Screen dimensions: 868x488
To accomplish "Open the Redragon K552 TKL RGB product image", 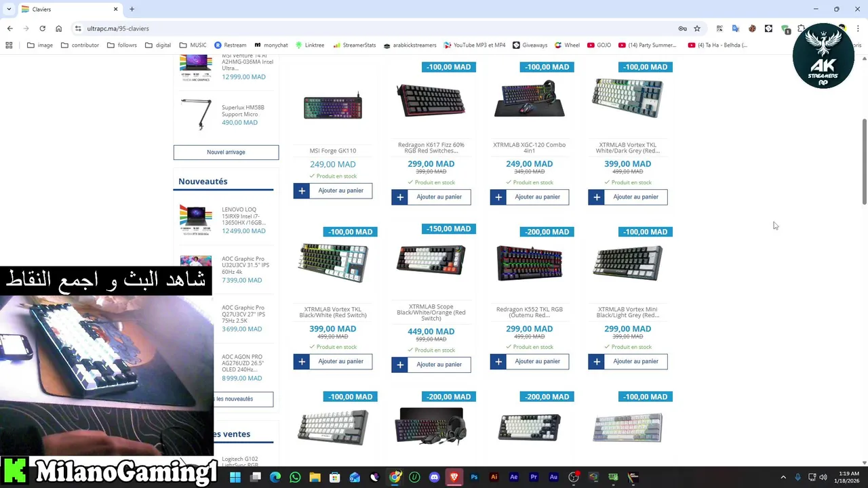I will pos(530,262).
